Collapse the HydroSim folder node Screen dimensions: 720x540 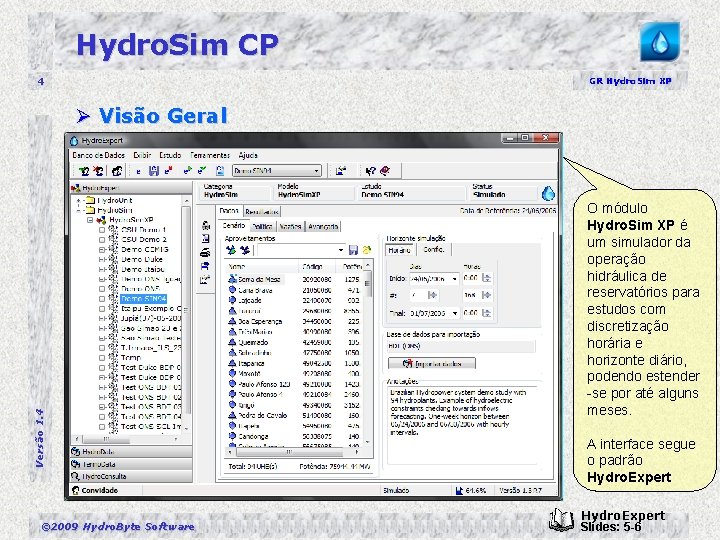(x=79, y=210)
